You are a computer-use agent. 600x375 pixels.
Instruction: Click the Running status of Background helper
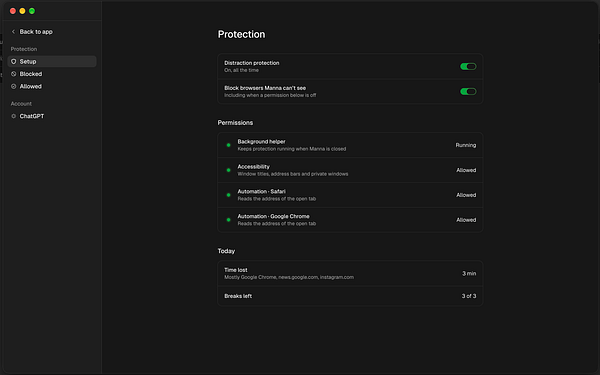pos(466,145)
